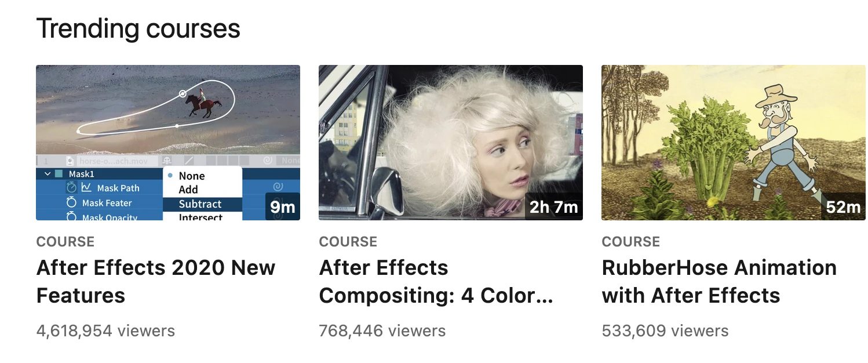
Task: Click the 9m duration badge
Action: (282, 206)
